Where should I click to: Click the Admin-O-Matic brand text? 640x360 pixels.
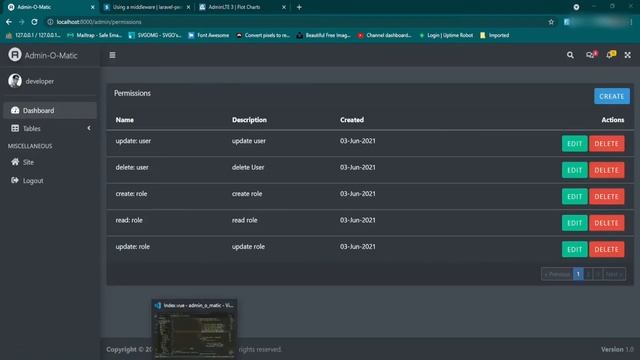pos(51,55)
